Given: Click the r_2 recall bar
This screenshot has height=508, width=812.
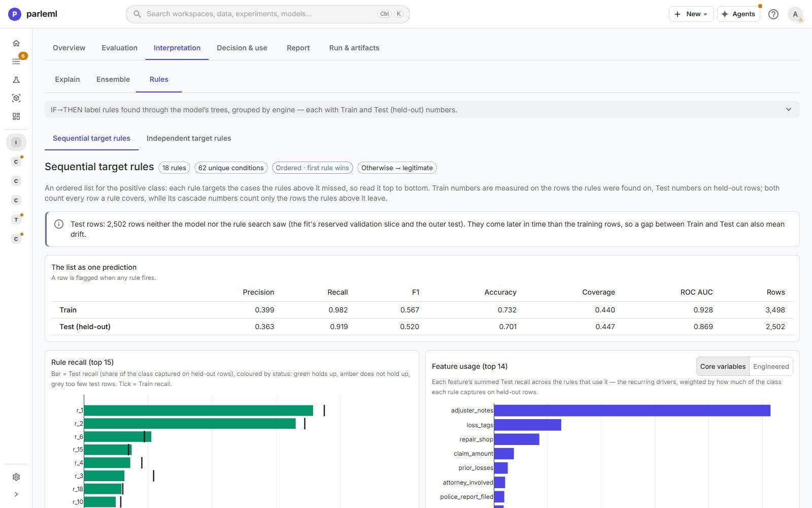Looking at the screenshot, I should point(190,424).
